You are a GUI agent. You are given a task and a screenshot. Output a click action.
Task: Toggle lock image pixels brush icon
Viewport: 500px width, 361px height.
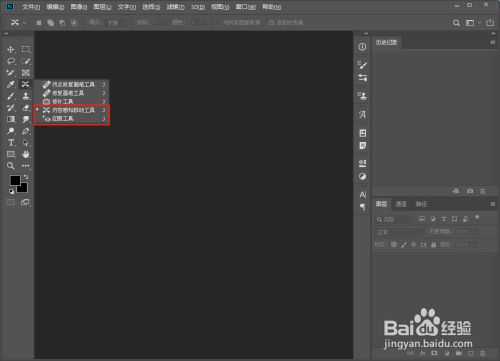(x=404, y=245)
